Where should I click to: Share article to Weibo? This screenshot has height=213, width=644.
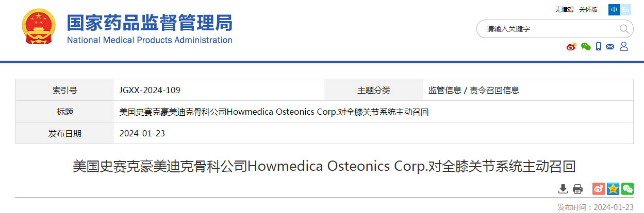pos(599,189)
